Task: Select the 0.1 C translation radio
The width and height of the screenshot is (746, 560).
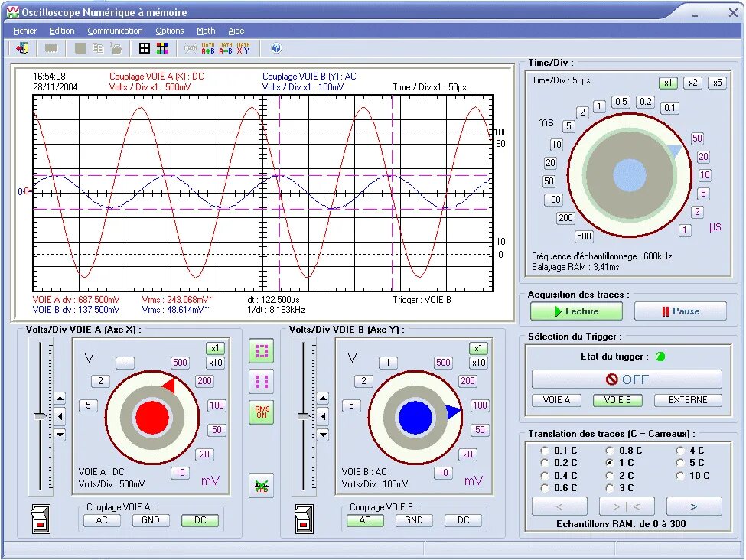Action: click(x=545, y=450)
